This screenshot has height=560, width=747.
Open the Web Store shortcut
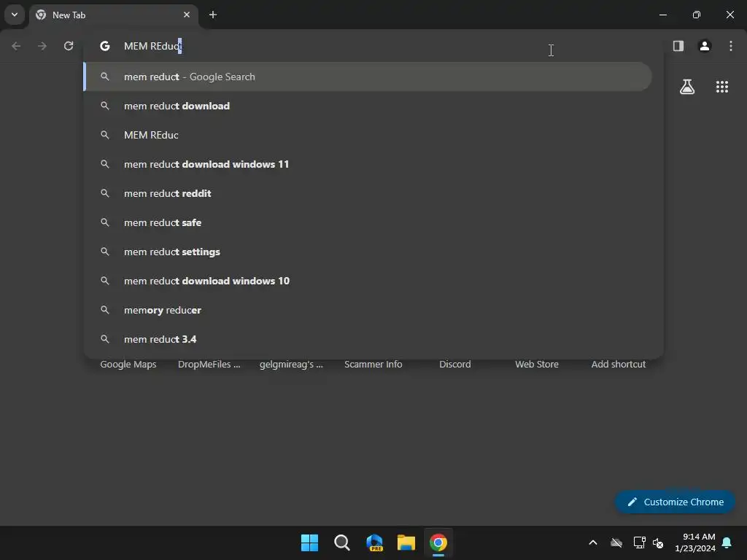click(x=537, y=365)
